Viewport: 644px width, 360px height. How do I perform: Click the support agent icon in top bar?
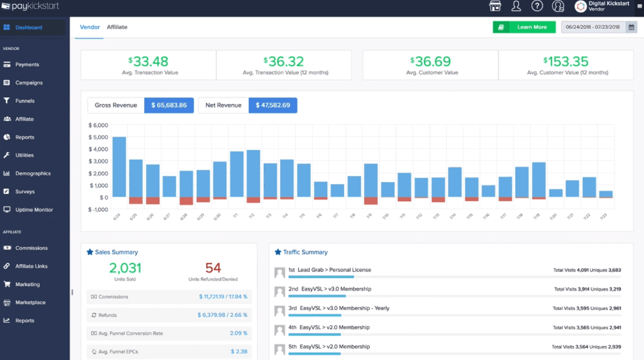pos(558,6)
